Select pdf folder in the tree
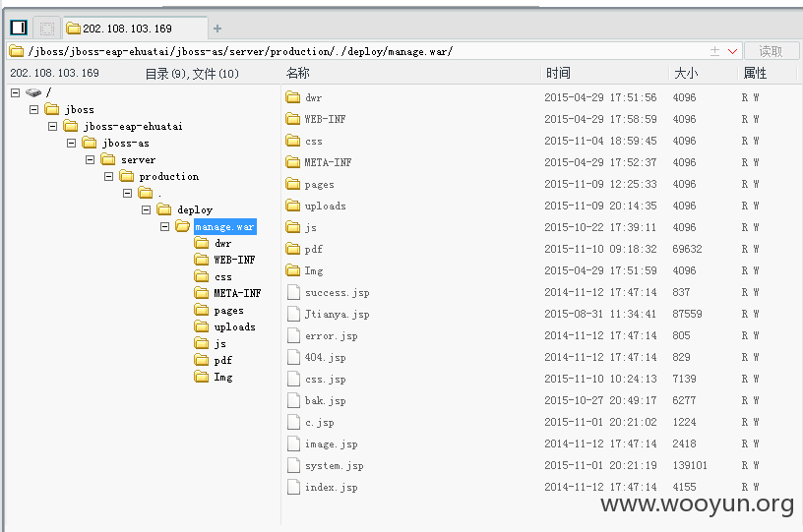The height and width of the screenshot is (532, 803). point(222,360)
